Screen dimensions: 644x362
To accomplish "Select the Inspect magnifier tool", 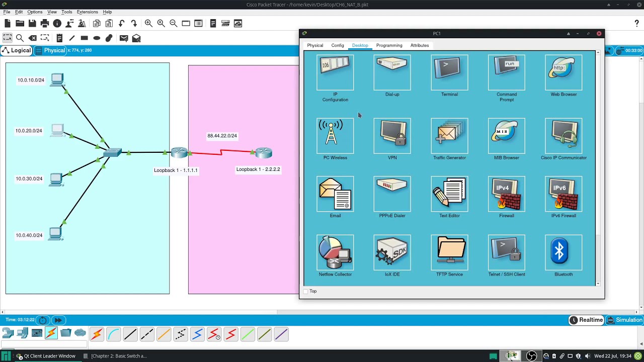I will (20, 38).
